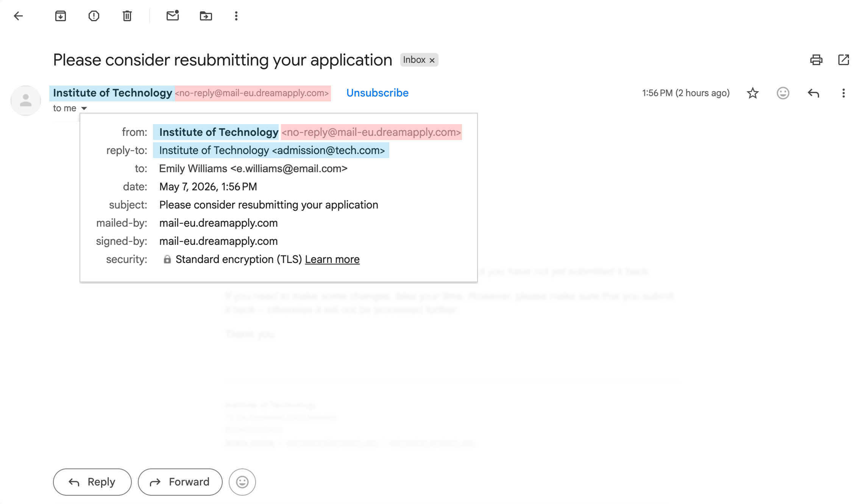Star this message

[x=753, y=93]
